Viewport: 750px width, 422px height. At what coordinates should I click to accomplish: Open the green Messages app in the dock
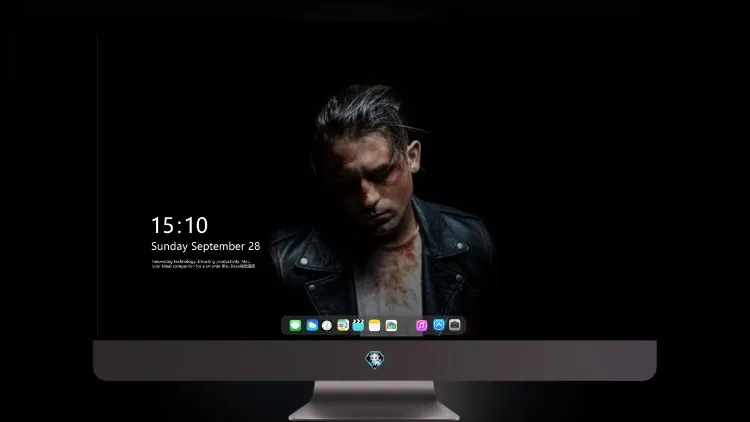[x=295, y=325]
